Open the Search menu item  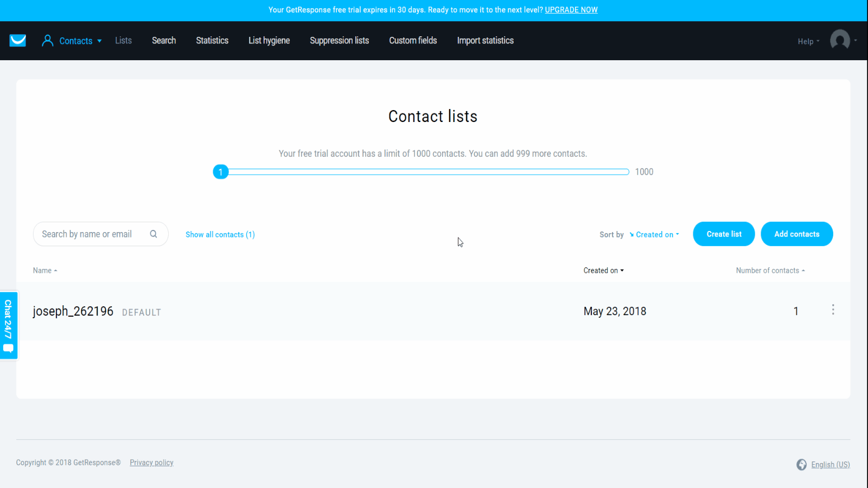click(164, 41)
